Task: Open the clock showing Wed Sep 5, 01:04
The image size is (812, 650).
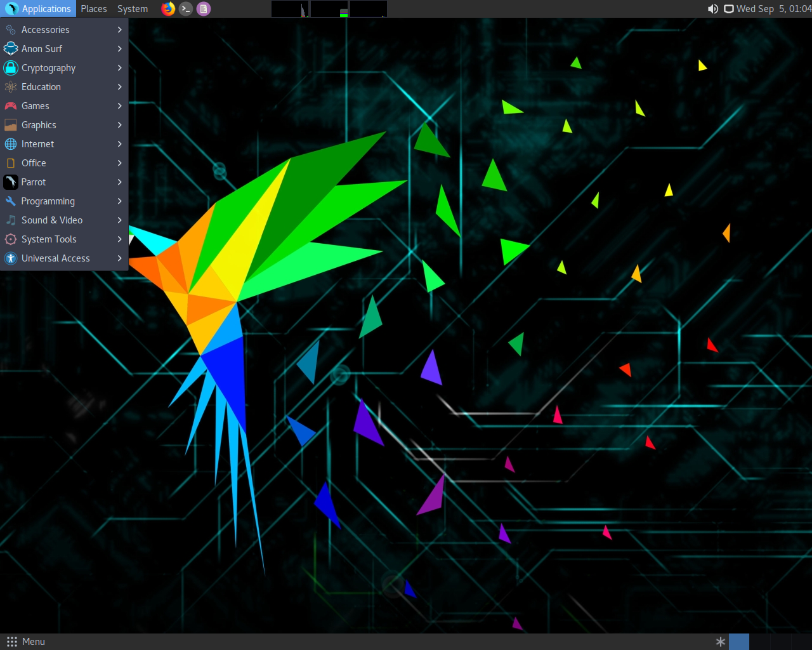Action: (774, 9)
